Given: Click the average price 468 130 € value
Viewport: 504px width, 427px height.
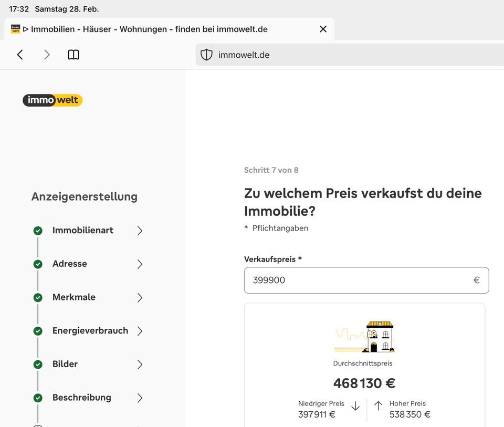Looking at the screenshot, I should tap(364, 383).
